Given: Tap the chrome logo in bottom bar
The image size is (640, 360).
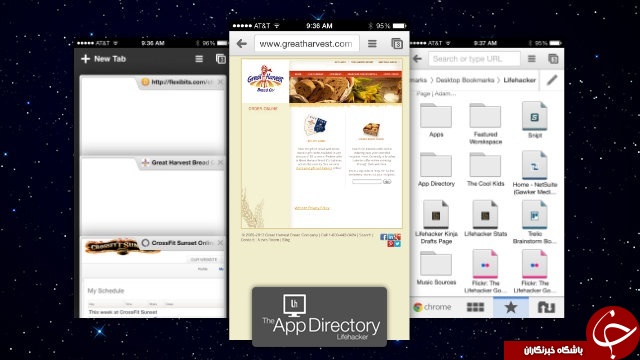Looking at the screenshot, I should pyautogui.click(x=432, y=307).
